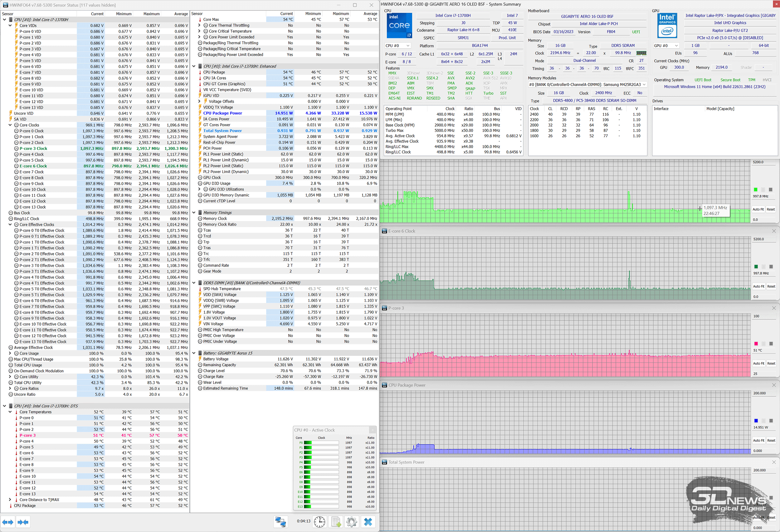Close the P-core 3 graph
This screenshot has width=780, height=532.
tap(774, 308)
